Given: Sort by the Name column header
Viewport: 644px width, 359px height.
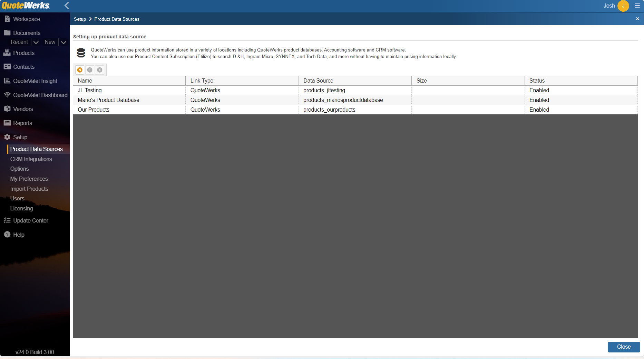Looking at the screenshot, I should pos(129,81).
